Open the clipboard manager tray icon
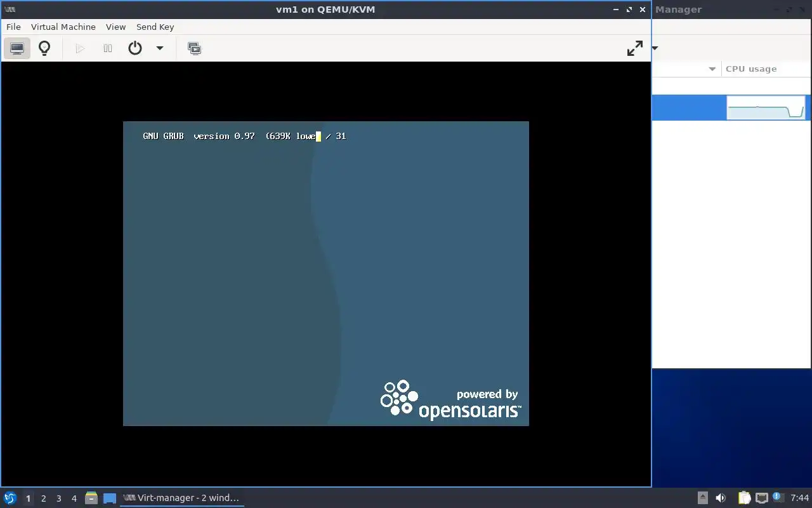 coord(744,498)
